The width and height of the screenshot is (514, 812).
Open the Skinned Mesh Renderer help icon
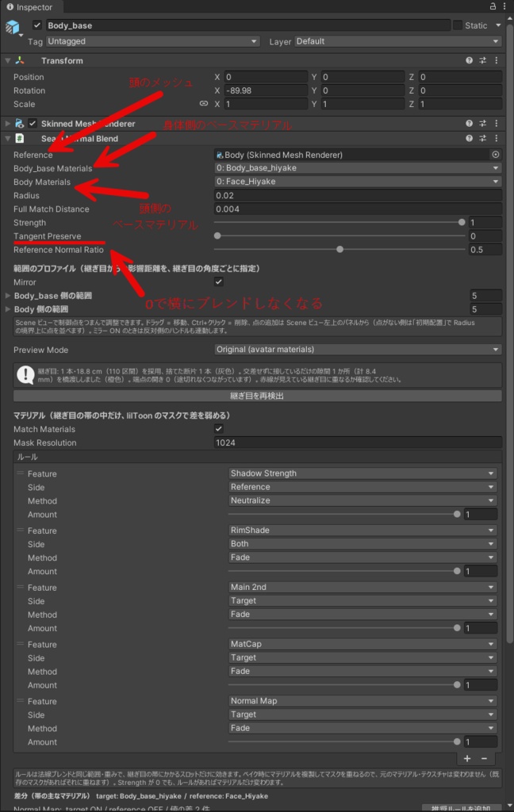tap(469, 123)
